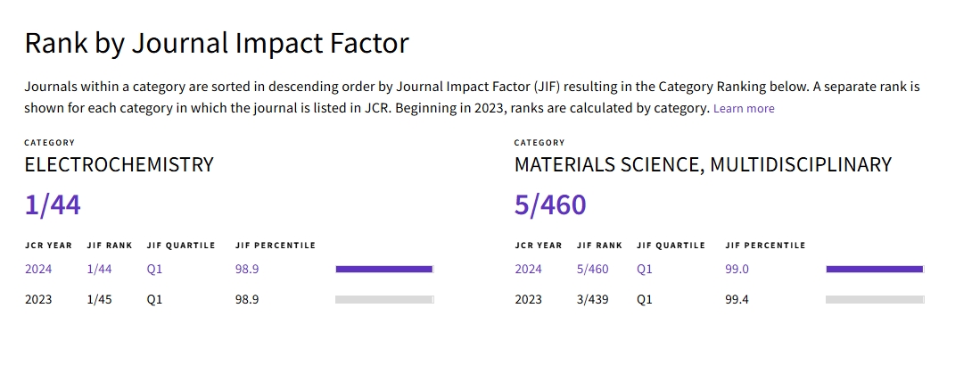The width and height of the screenshot is (980, 375).
Task: Select the 5/460 JIF rank in the 2024 Materials row
Action: pos(593,269)
